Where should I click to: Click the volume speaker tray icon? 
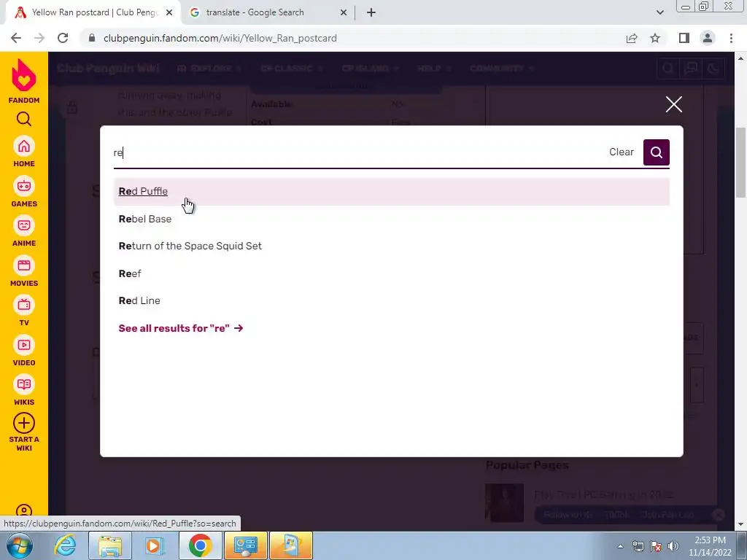(673, 546)
